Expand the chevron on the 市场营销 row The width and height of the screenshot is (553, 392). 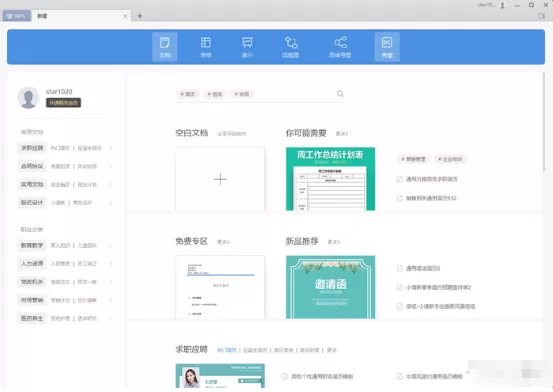(x=111, y=301)
